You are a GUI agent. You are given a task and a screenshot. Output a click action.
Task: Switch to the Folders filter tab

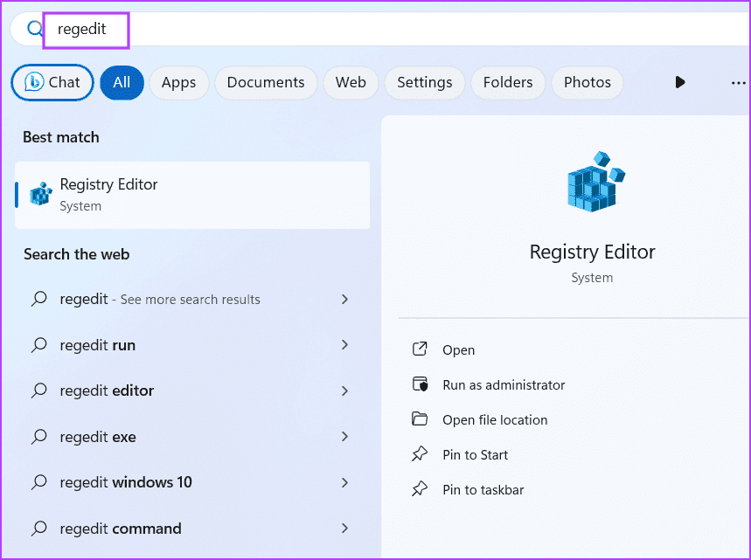coord(508,82)
